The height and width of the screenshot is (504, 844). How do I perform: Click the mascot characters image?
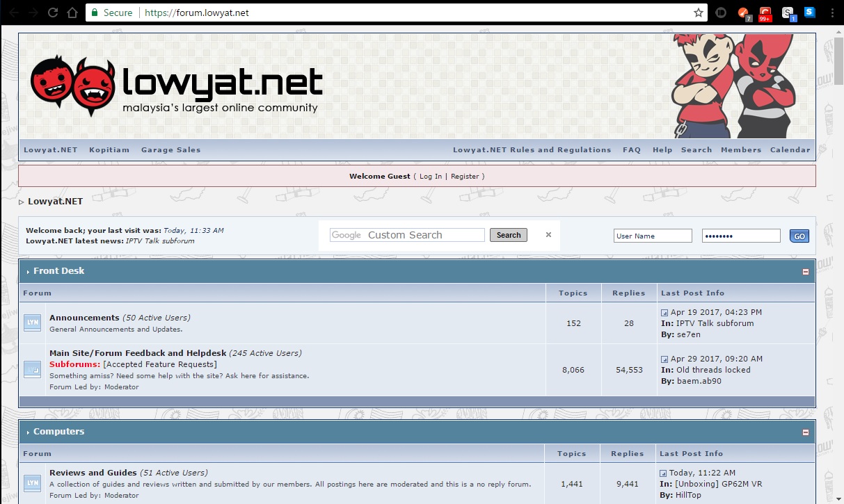(733, 86)
